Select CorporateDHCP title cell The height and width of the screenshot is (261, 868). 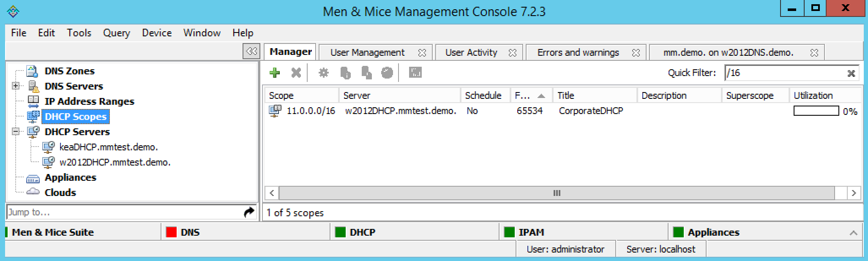(591, 111)
